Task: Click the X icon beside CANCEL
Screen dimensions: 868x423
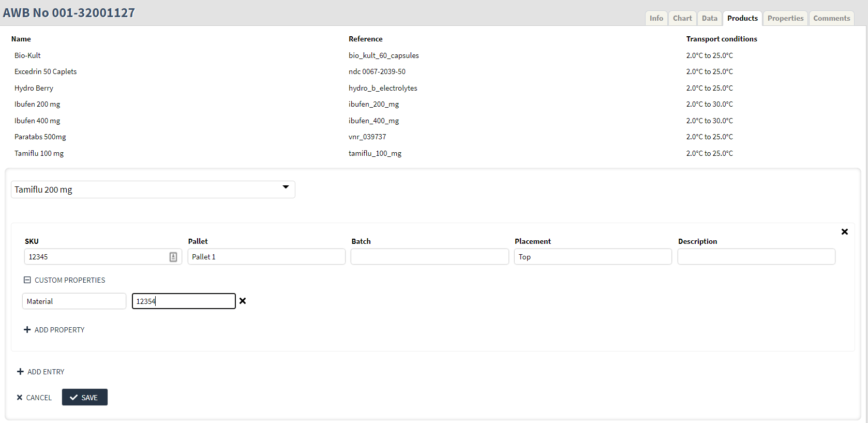Action: pos(20,398)
